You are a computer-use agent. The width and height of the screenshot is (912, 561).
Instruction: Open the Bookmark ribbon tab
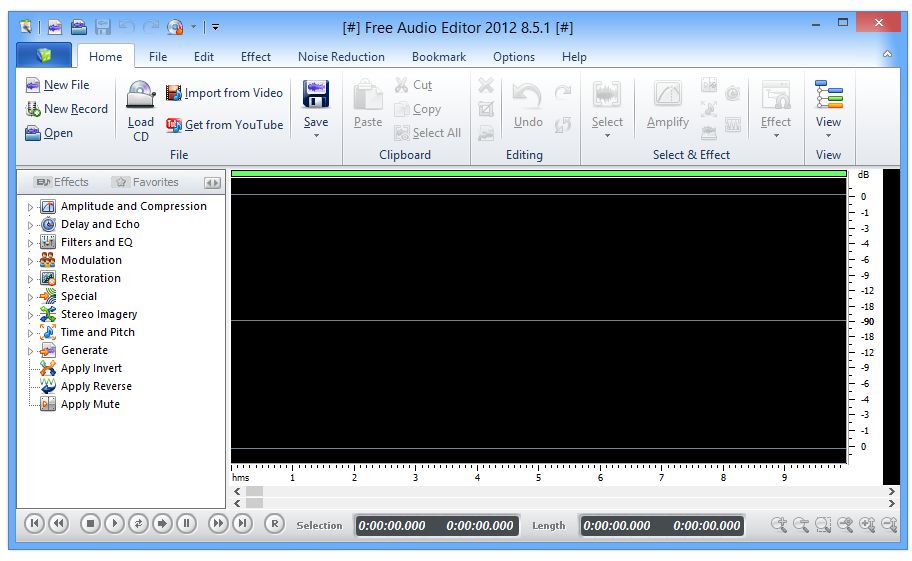coord(439,57)
